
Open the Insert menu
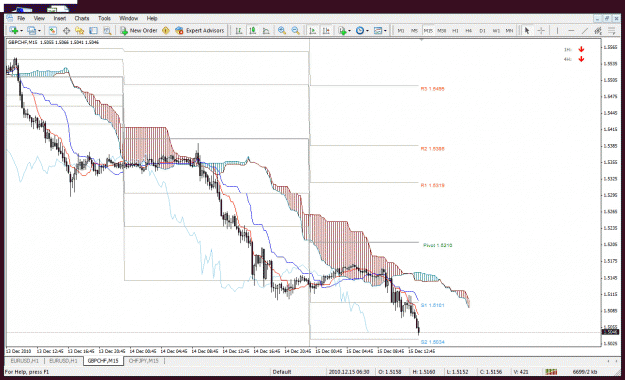pyautogui.click(x=60, y=18)
